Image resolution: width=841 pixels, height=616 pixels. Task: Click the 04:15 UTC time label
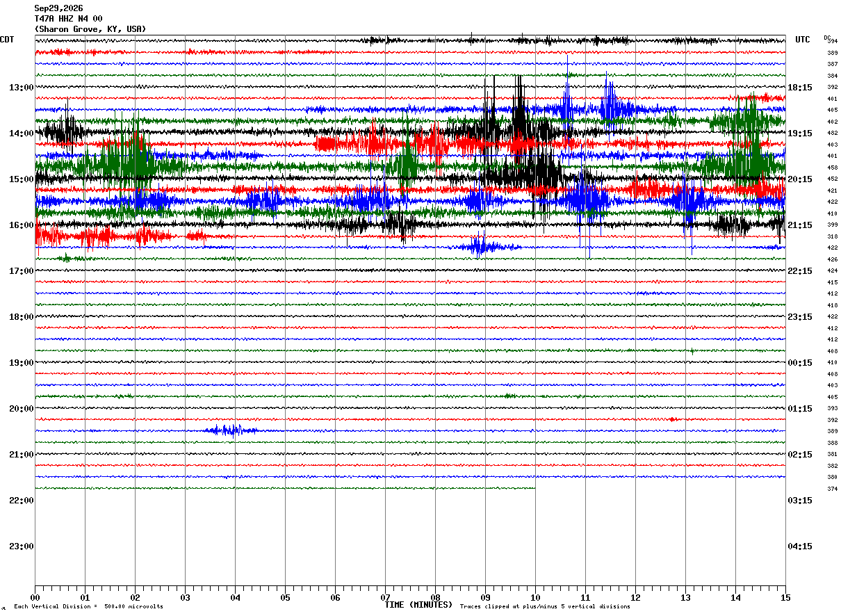point(800,546)
